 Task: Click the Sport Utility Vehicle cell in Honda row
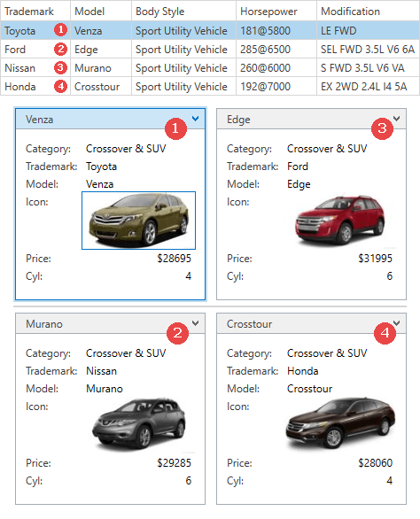pyautogui.click(x=183, y=87)
